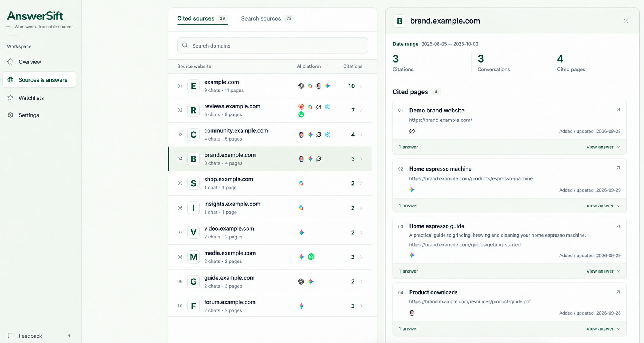The height and width of the screenshot is (343, 644).
Task: Click the E avatar for example.com
Action: click(193, 86)
